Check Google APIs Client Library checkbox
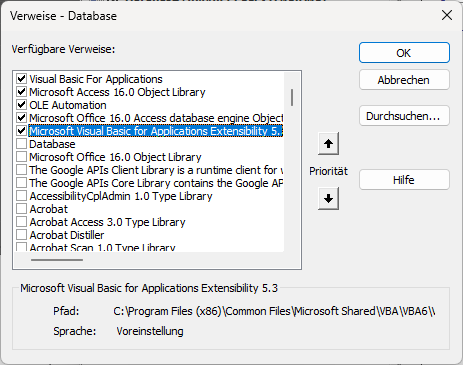This screenshot has height=365, width=463. pos(22,170)
